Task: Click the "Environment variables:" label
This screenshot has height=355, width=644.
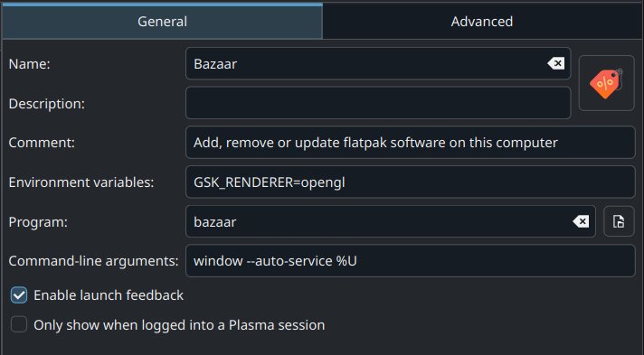Action: point(80,182)
